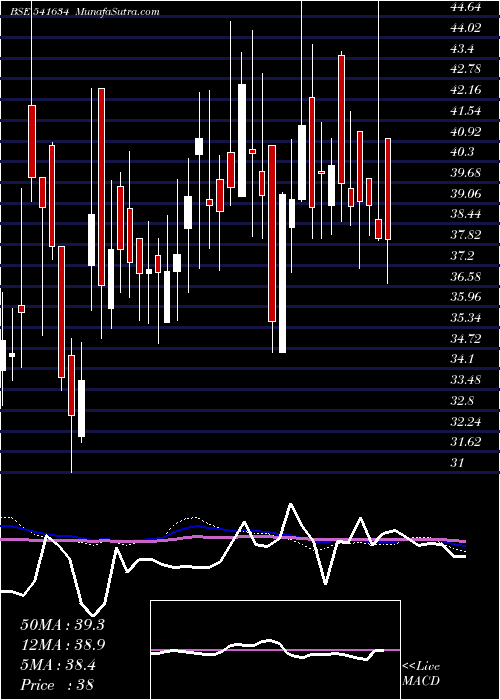500x700 pixels.
Task: Click the 36.58 price axis label
Action: [466, 276]
